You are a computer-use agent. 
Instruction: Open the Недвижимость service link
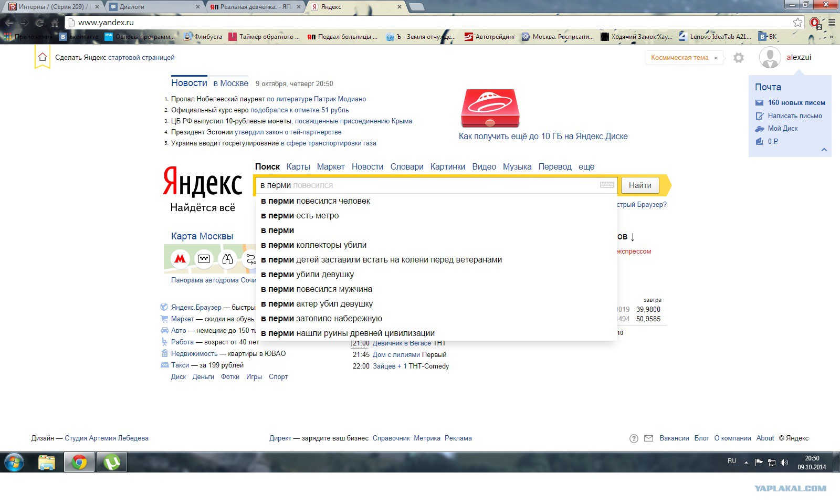194,353
